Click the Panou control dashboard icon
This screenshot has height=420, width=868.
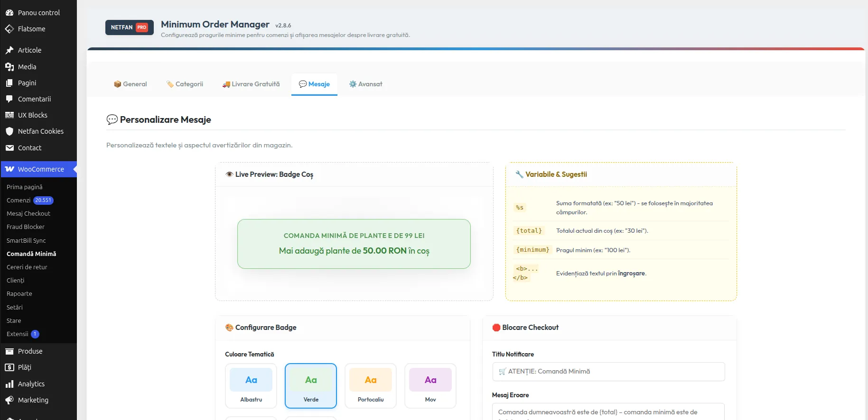pos(9,13)
